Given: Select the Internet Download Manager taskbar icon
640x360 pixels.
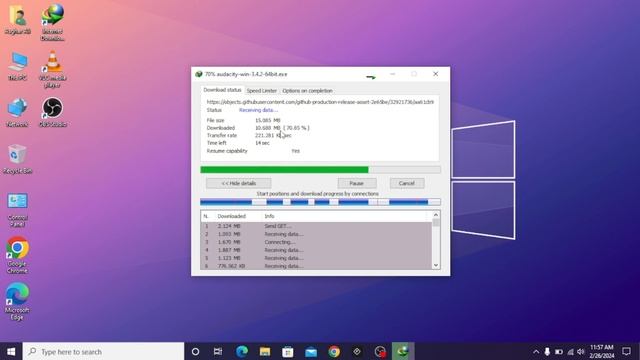Looking at the screenshot, I should [x=403, y=351].
